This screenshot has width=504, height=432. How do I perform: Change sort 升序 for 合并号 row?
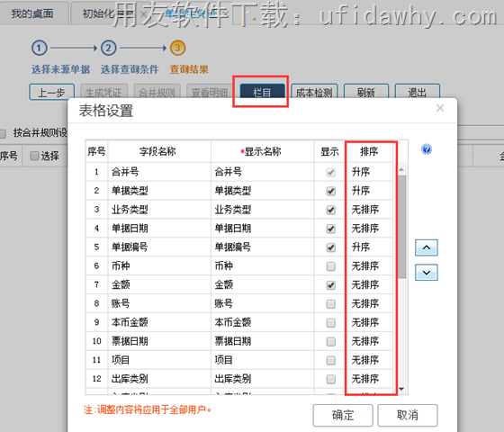370,172
